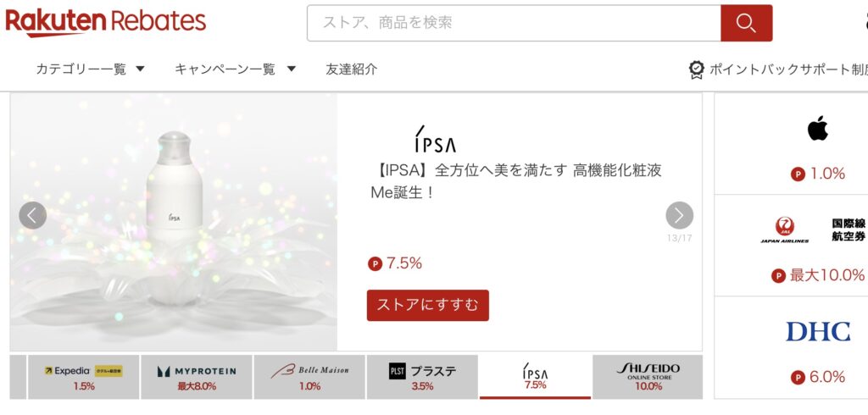Advance to next carousel slide
868x415 pixels.
[679, 215]
